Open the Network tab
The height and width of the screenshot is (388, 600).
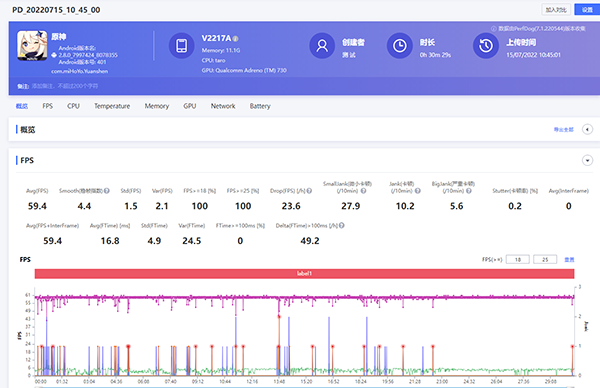[223, 106]
